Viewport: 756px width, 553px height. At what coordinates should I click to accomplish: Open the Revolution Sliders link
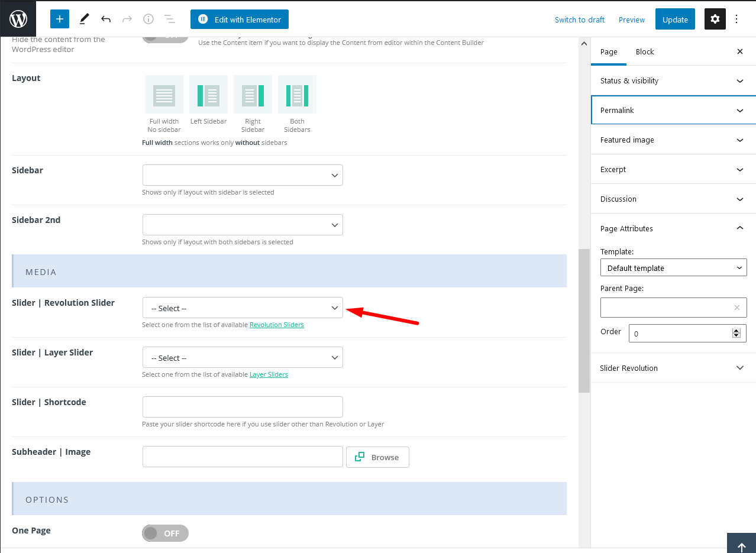coord(277,325)
